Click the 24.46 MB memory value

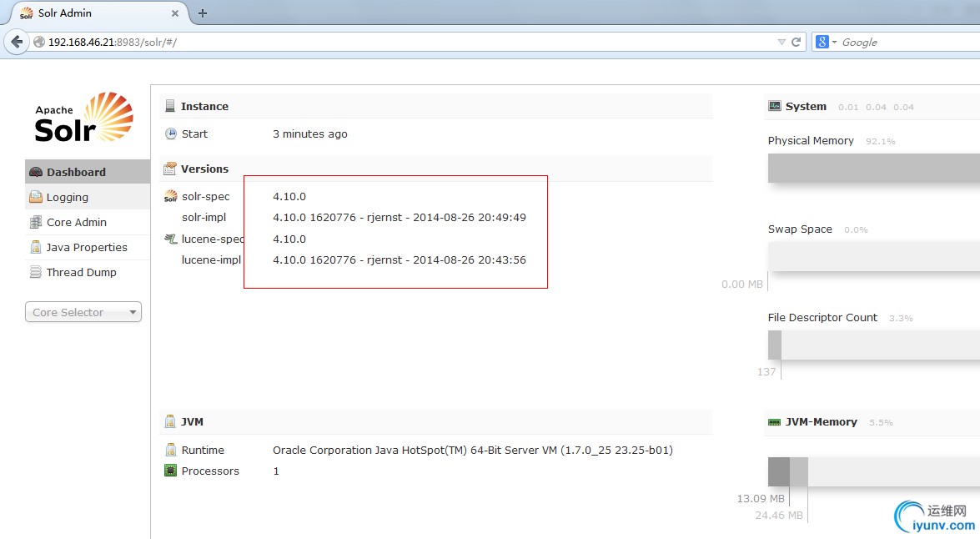pyautogui.click(x=779, y=516)
